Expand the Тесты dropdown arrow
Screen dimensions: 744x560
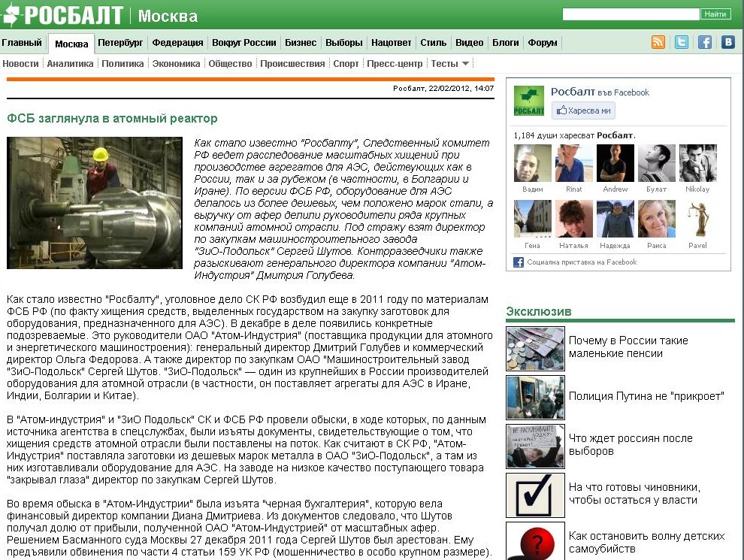pos(465,64)
